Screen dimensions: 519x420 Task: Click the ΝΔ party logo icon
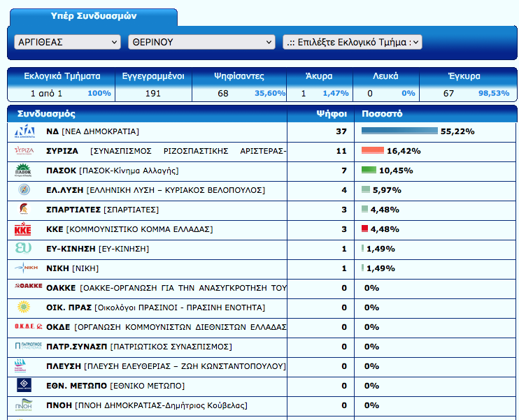click(24, 131)
